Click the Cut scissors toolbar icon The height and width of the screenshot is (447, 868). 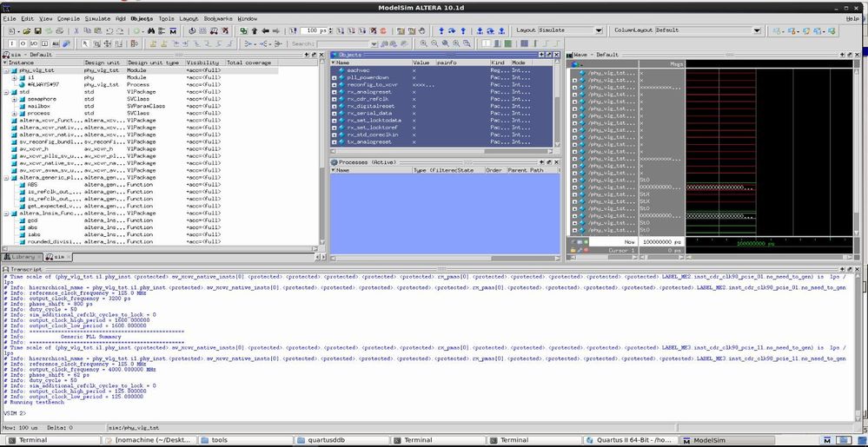click(76, 31)
